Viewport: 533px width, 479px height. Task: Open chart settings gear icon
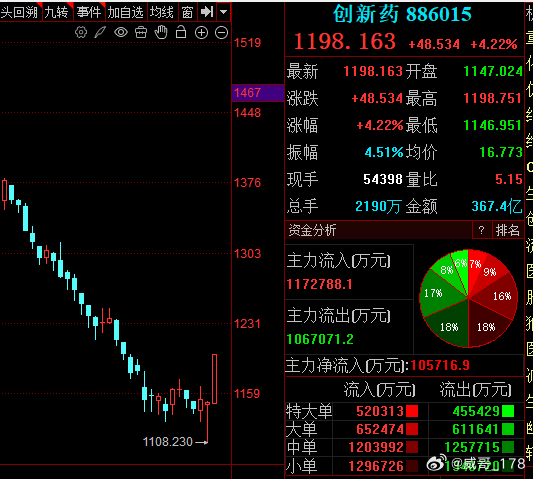pyautogui.click(x=81, y=33)
